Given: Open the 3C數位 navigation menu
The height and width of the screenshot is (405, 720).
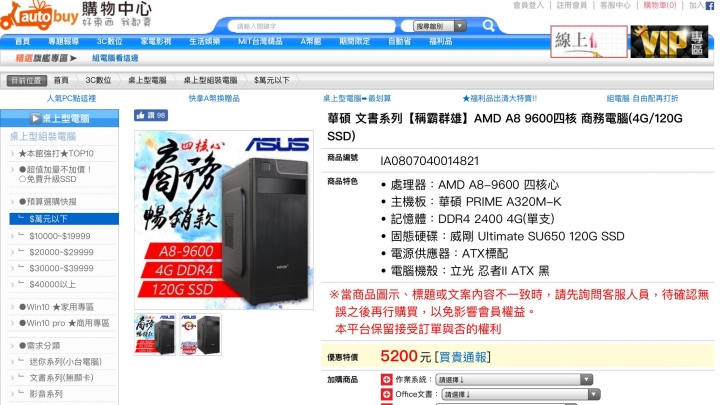Looking at the screenshot, I should 109,42.
